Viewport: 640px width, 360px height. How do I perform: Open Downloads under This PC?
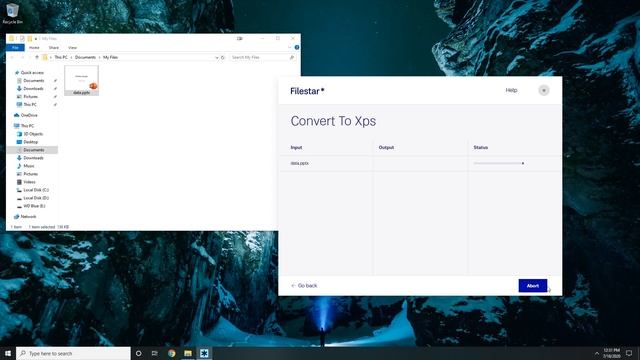pyautogui.click(x=33, y=158)
